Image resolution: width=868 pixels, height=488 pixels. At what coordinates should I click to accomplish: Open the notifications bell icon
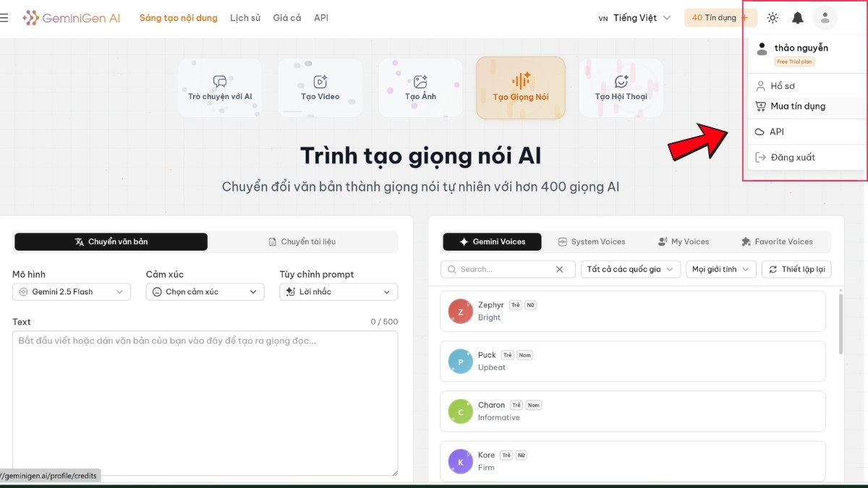(798, 17)
